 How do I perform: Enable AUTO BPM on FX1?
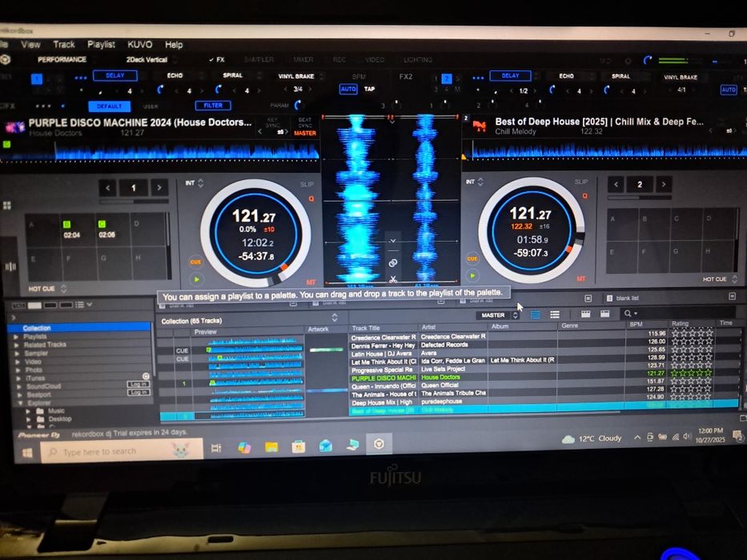click(x=348, y=89)
